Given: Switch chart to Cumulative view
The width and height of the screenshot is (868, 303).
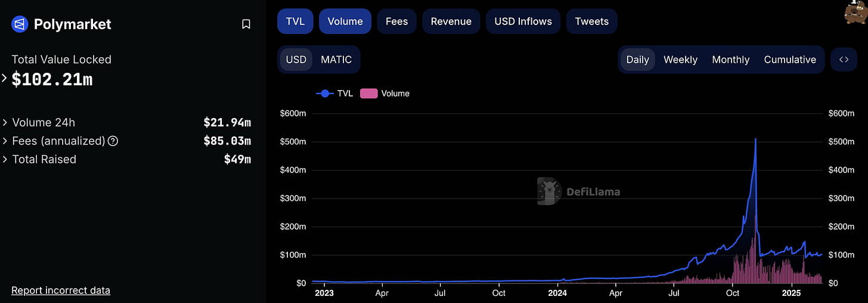Looking at the screenshot, I should (790, 60).
